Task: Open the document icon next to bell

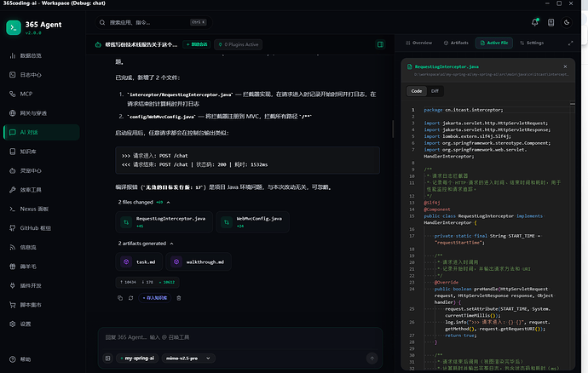Action: (551, 22)
